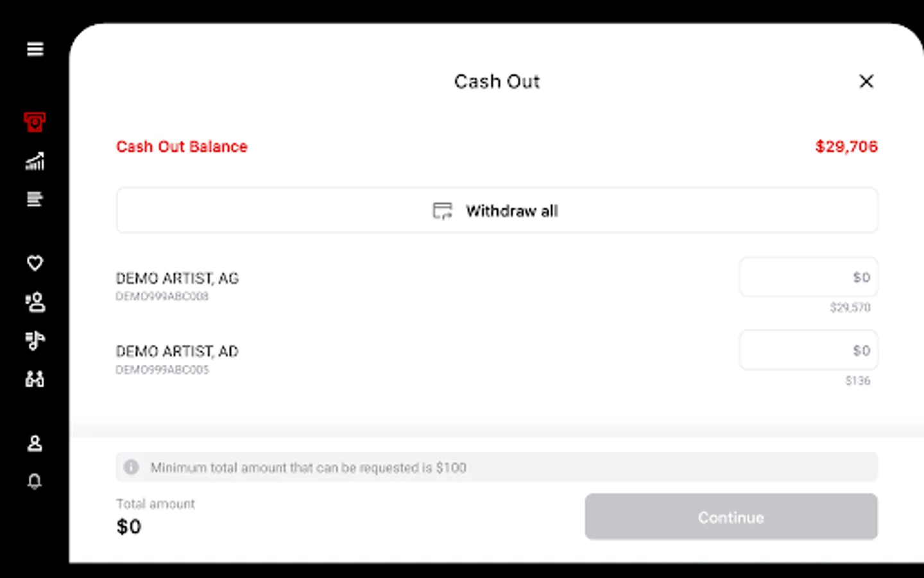Screen dimensions: 924x578
Task: Open the binoculars icon in the sidebar
Action: [35, 379]
